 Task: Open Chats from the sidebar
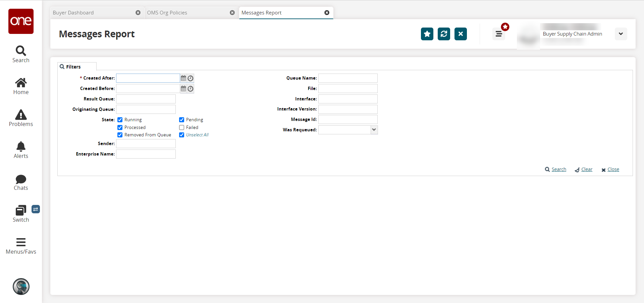(21, 182)
